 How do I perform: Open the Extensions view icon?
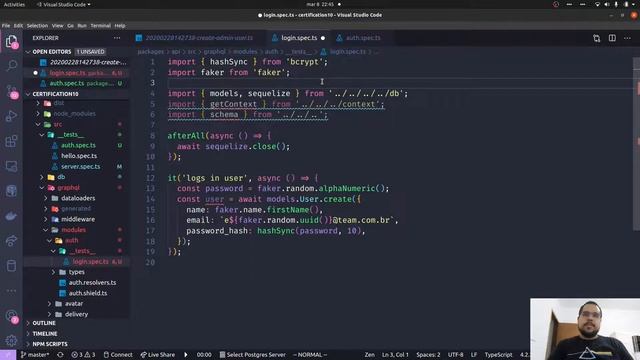tap(11, 141)
